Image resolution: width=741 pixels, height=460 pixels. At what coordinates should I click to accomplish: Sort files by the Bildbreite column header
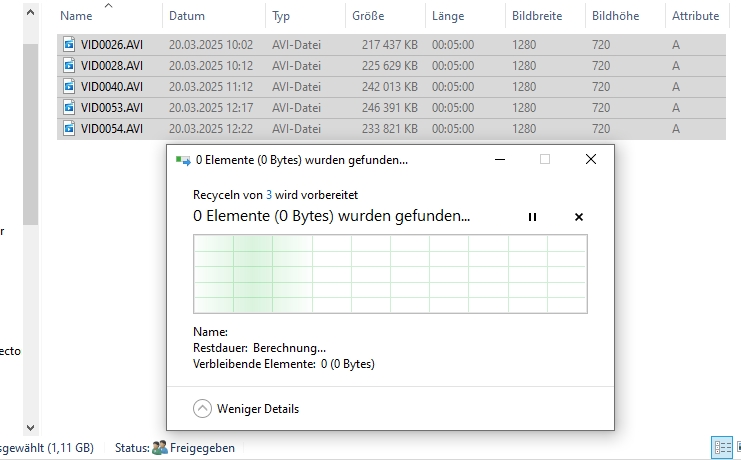click(x=537, y=16)
